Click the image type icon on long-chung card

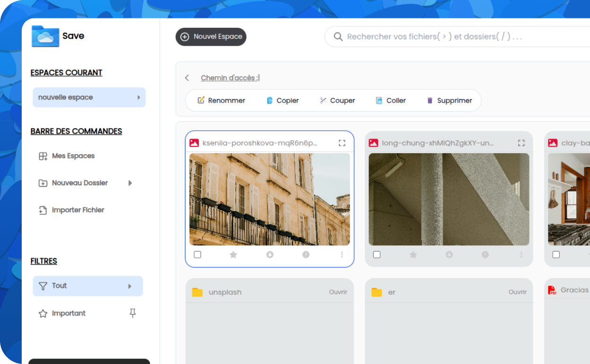click(x=373, y=143)
